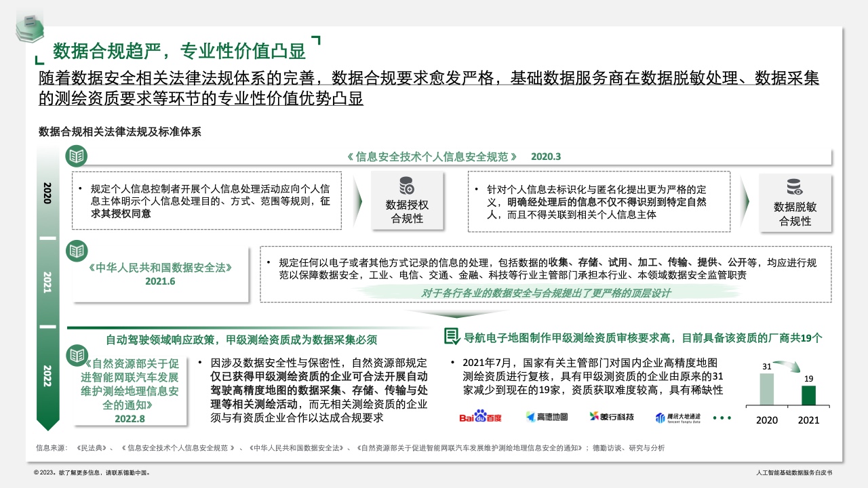This screenshot has width=868, height=488.
Task: Click the document icon before 导航电子地图 heading
Action: click(x=451, y=337)
